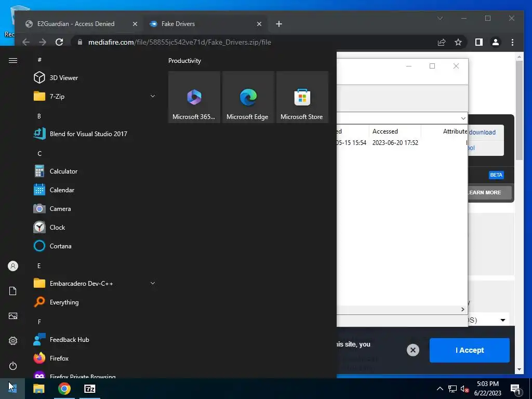Image resolution: width=532 pixels, height=399 pixels.
Task: Click the network tray icon
Action: tap(453, 389)
